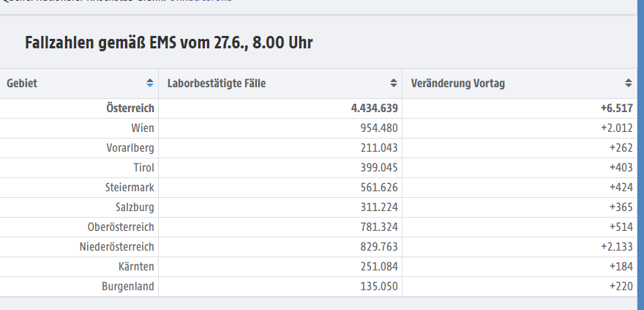The image size is (644, 310).
Task: Sort by Veränderung Vortag arrow icon
Action: [629, 83]
